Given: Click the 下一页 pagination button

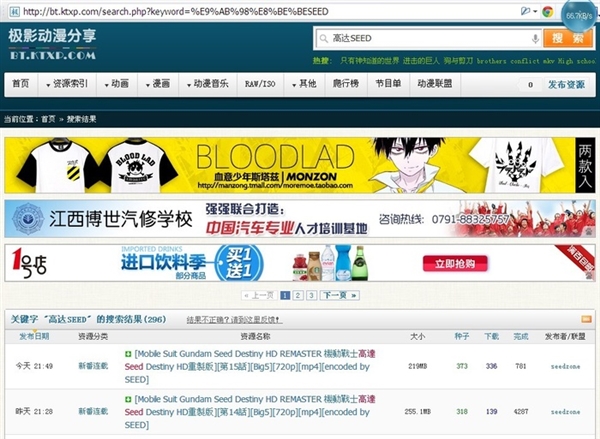Looking at the screenshot, I should point(339,295).
